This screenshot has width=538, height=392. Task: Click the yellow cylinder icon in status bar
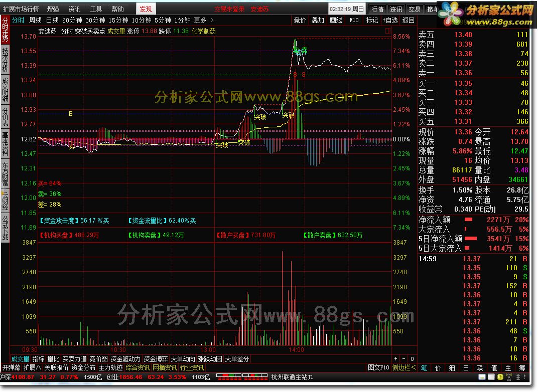tap(500, 377)
